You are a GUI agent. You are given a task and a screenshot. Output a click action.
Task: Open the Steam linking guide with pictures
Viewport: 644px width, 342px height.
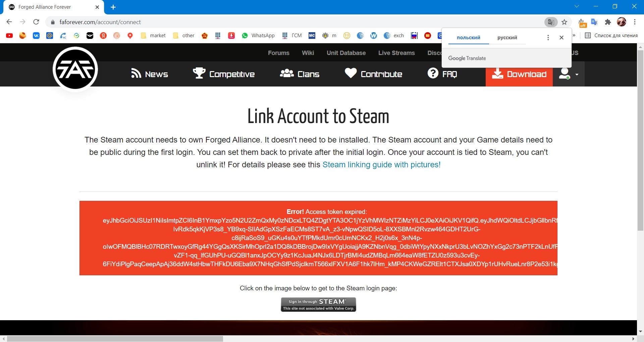[381, 165]
